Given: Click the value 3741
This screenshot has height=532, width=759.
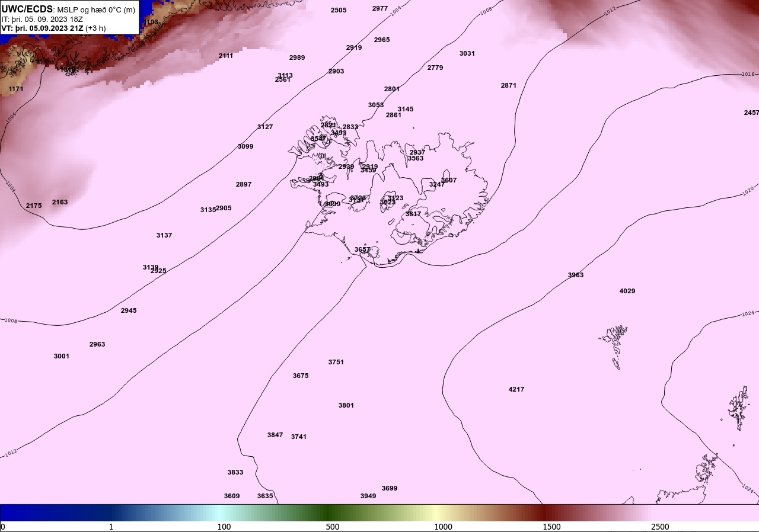Looking at the screenshot, I should 299,437.
